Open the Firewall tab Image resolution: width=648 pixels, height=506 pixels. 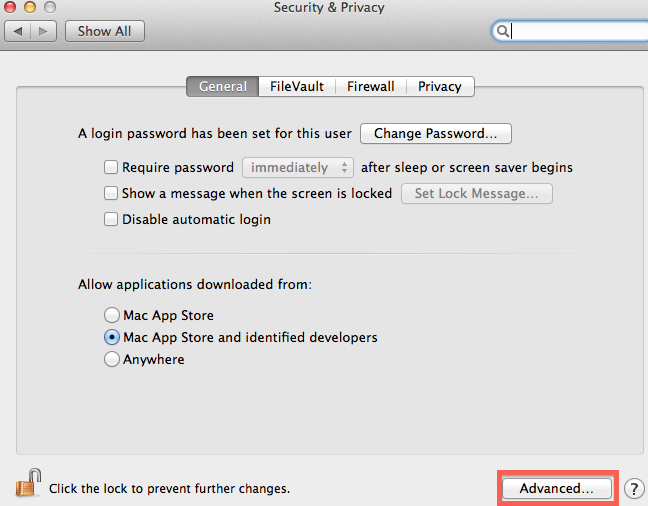371,86
